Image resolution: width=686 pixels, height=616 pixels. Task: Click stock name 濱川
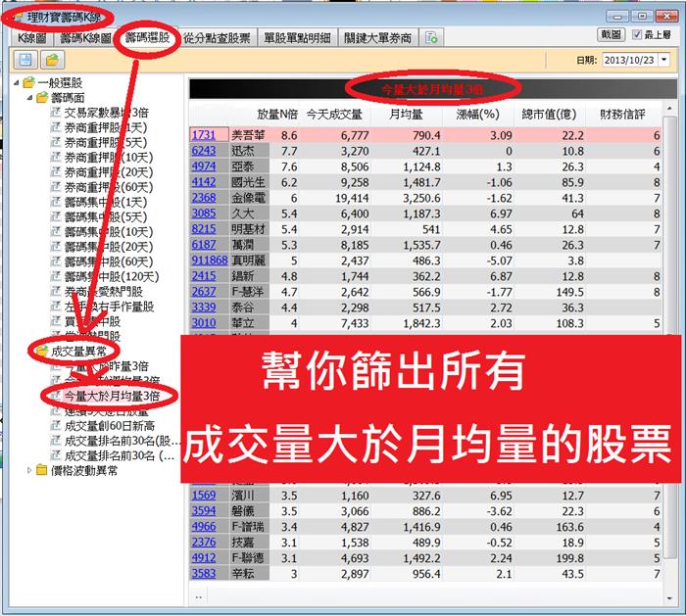[242, 496]
